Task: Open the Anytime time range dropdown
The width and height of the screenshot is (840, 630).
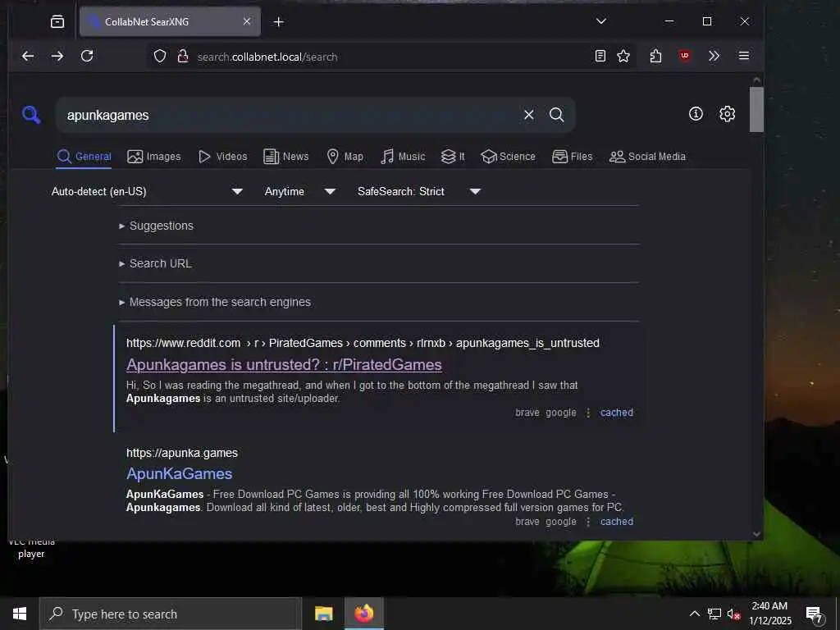Action: coord(300,191)
